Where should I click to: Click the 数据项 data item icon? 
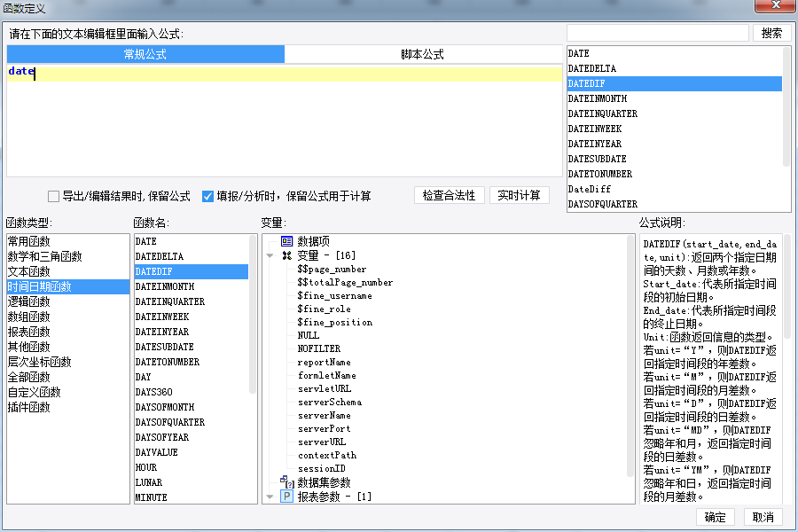pos(287,241)
